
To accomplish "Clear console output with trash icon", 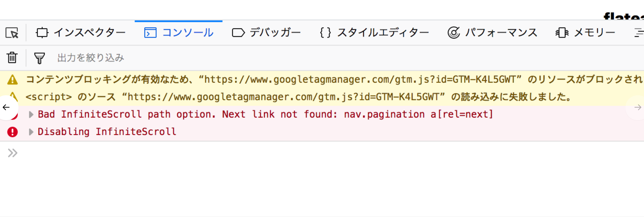I will [x=12, y=58].
